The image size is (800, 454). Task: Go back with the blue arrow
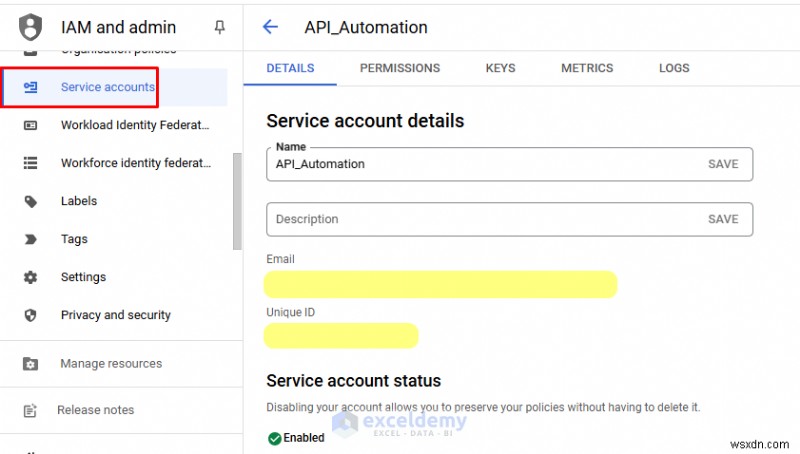click(x=270, y=27)
